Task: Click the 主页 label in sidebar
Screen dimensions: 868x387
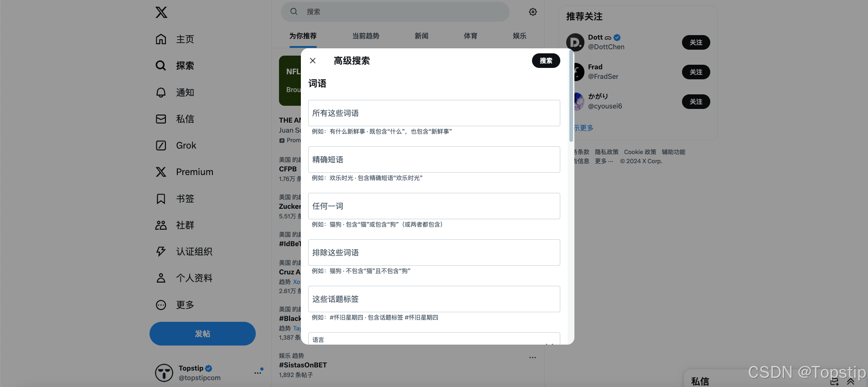Action: [185, 39]
